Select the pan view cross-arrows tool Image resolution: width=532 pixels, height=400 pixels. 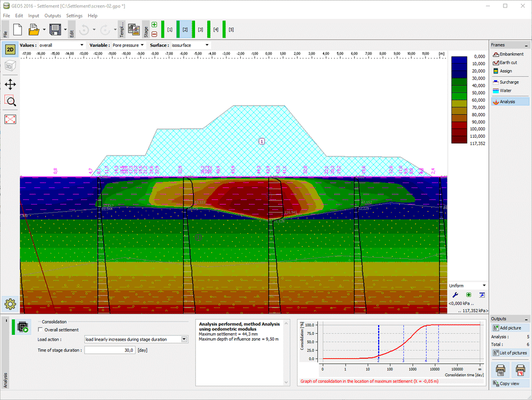tap(10, 84)
